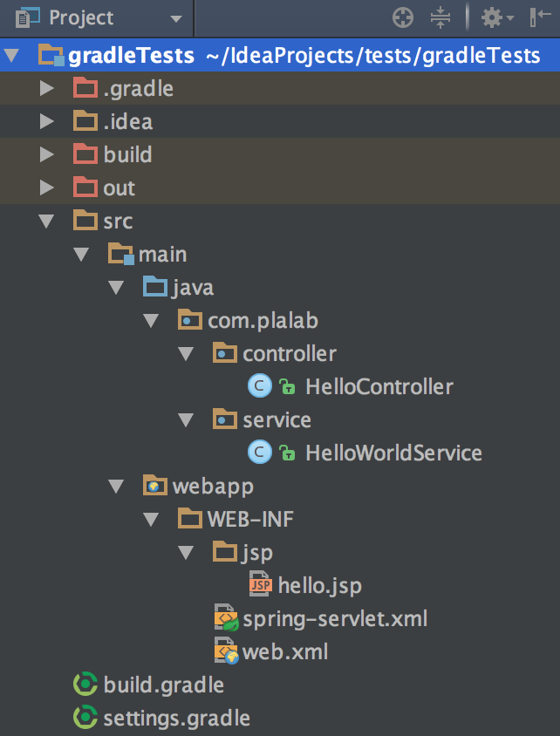This screenshot has height=736, width=560.
Task: Click the hello.jsp JSP file icon
Action: point(261,584)
